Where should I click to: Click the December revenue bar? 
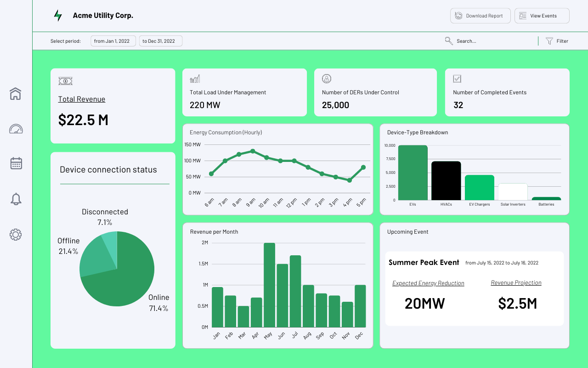360,306
